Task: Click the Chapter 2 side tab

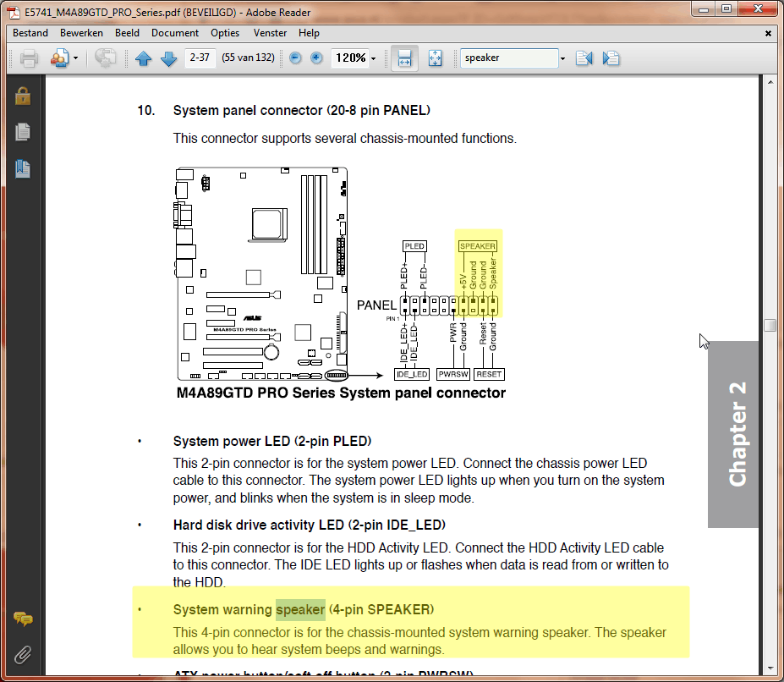Action: pyautogui.click(x=733, y=434)
